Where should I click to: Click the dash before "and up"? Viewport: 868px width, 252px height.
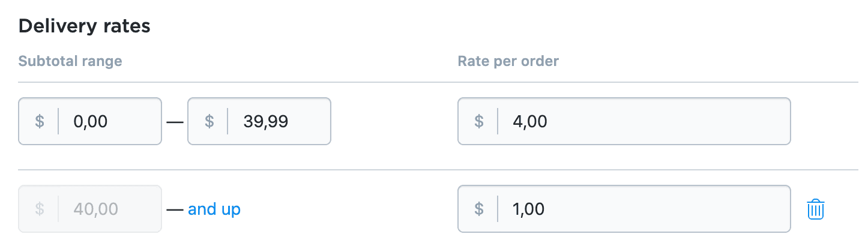point(175,209)
